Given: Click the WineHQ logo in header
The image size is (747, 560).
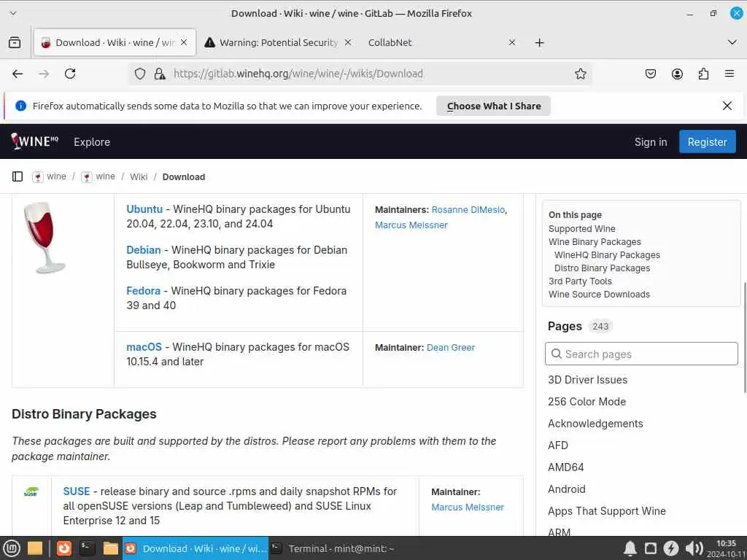Looking at the screenshot, I should pos(34,141).
